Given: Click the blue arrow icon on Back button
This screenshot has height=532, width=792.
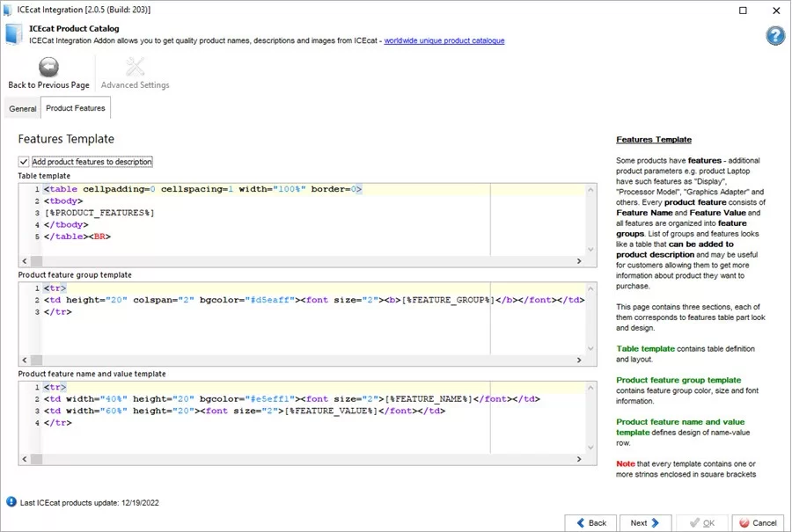Looking at the screenshot, I should 580,522.
